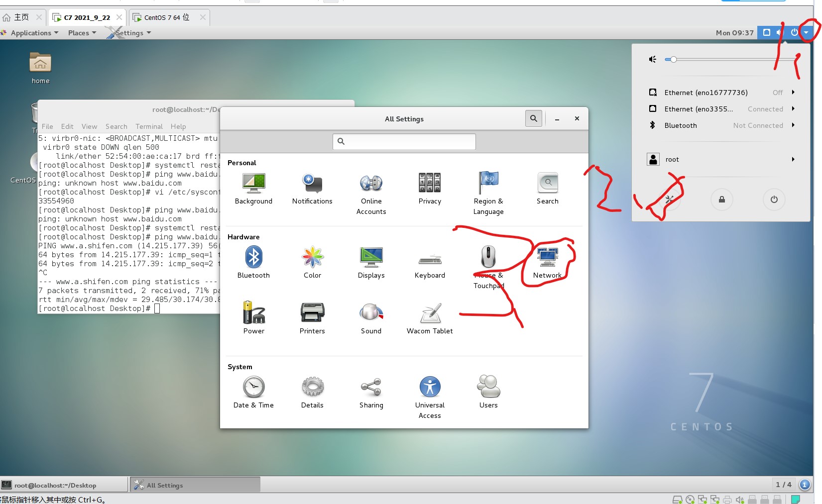
Task: Open Search settings panel
Action: point(547,189)
